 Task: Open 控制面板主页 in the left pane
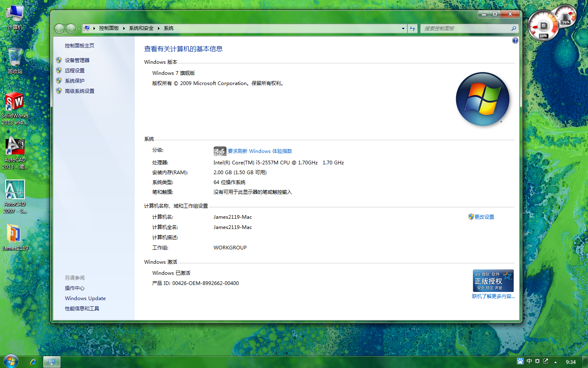click(80, 46)
